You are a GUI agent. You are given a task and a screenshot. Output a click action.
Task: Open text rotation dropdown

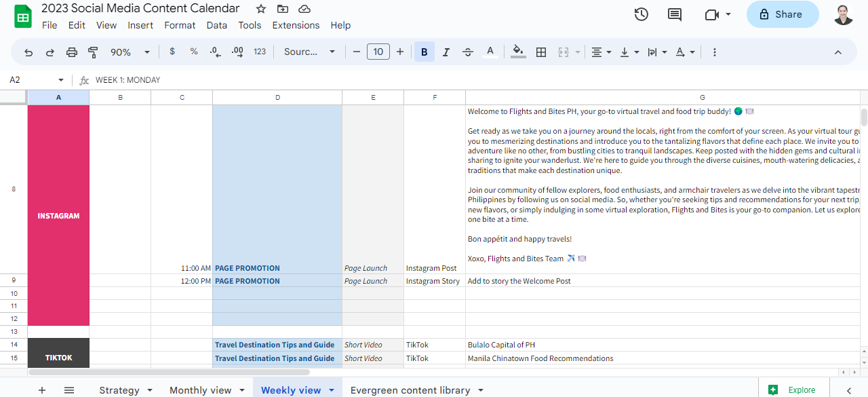(685, 52)
